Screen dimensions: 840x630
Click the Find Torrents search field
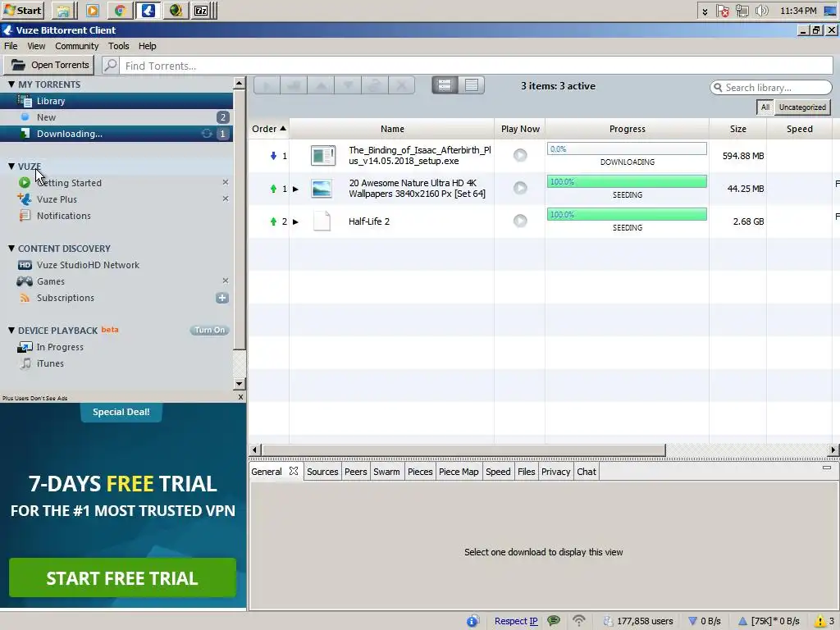[477, 66]
